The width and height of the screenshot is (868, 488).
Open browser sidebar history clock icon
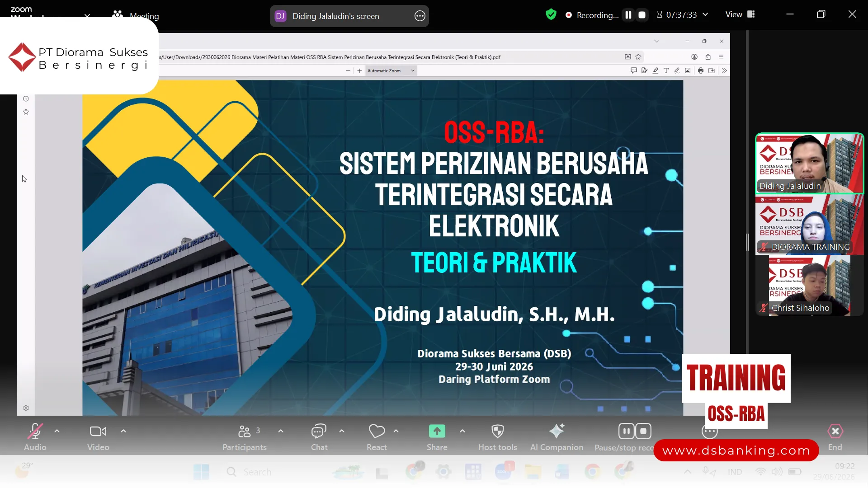pos(26,99)
